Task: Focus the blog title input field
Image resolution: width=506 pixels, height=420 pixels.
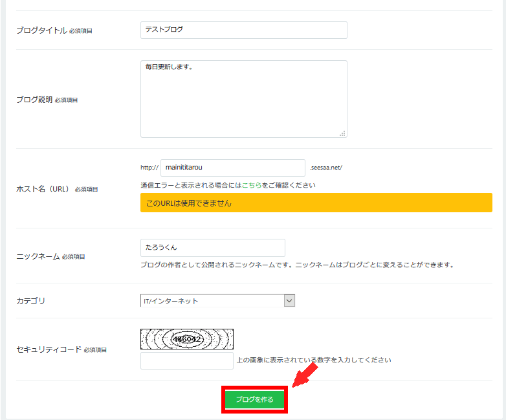Action: click(x=244, y=30)
